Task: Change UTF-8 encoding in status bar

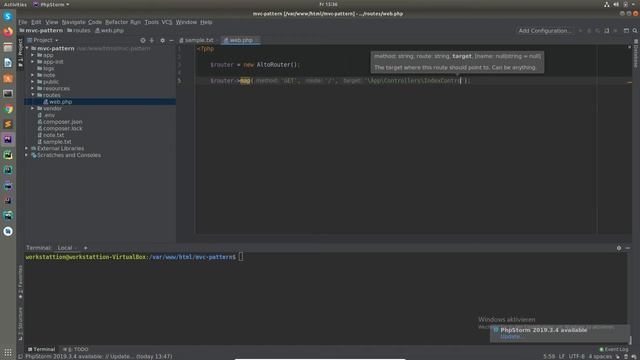Action: click(x=576, y=356)
